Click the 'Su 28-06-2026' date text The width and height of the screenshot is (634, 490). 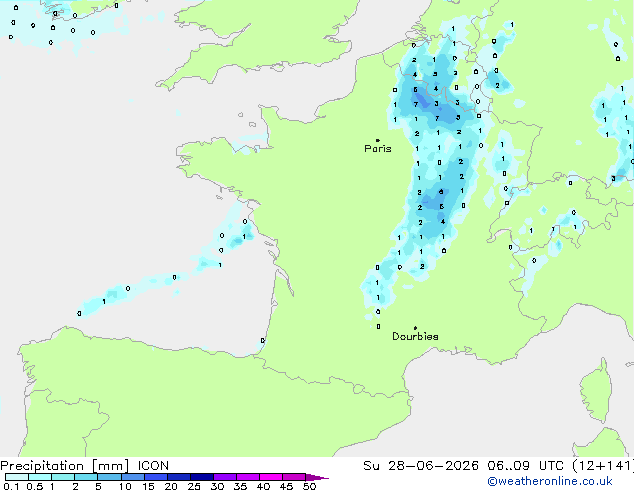(x=421, y=466)
